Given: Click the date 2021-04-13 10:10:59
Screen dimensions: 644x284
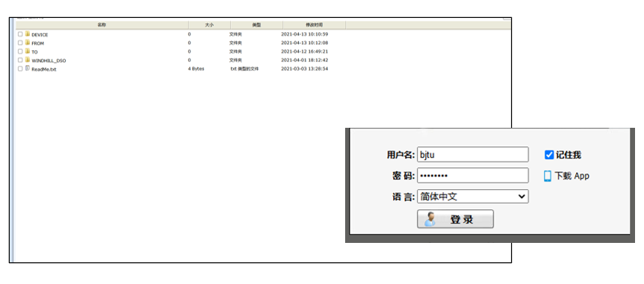Looking at the screenshot, I should pyautogui.click(x=304, y=34).
